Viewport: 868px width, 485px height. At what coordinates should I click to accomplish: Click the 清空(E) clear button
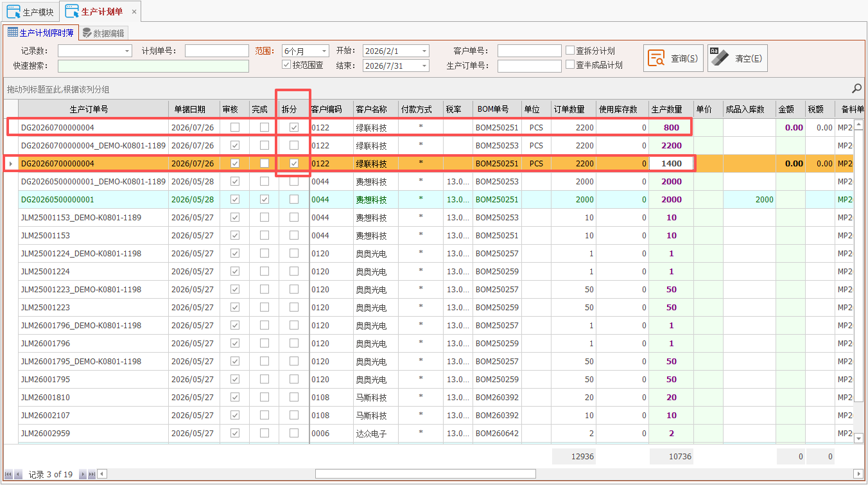click(x=737, y=58)
